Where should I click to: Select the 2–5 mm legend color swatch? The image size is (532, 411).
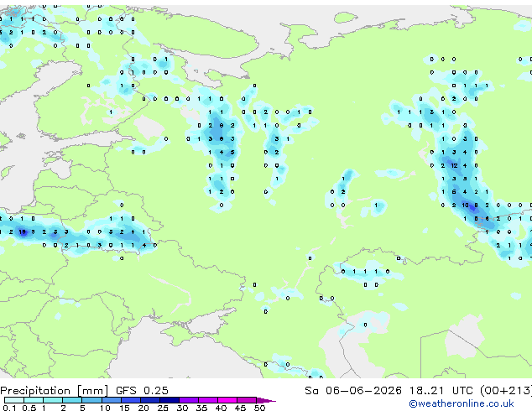pos(72,400)
